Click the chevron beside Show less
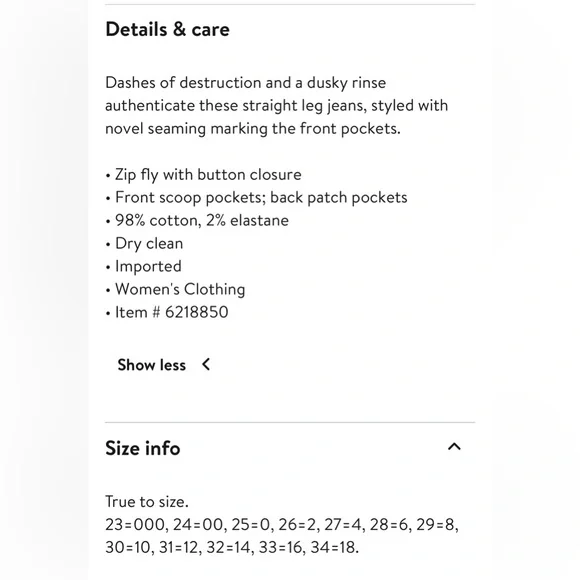580x580 pixels. pos(206,365)
